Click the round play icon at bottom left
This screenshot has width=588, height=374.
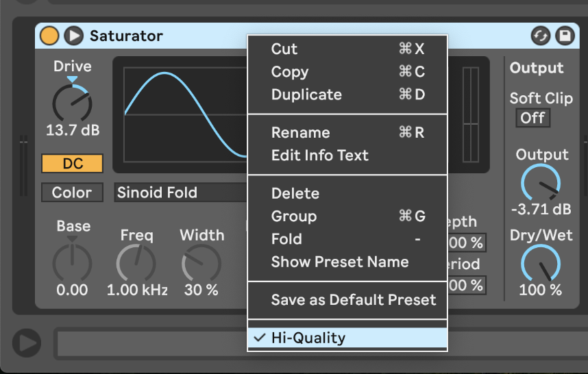point(26,343)
